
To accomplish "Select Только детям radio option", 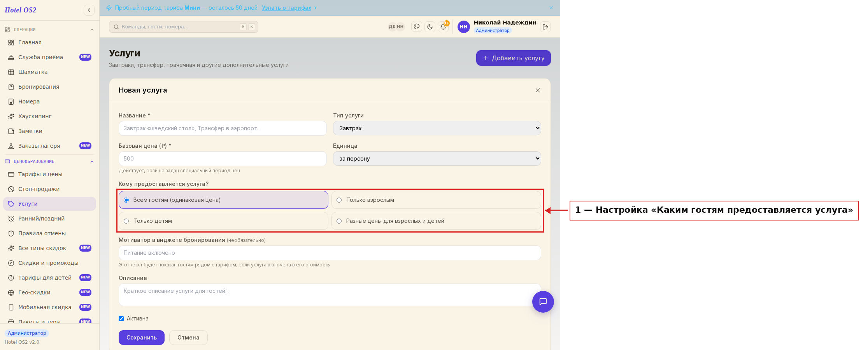I will point(223,221).
